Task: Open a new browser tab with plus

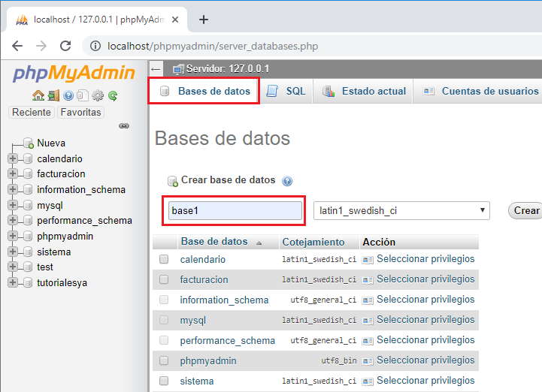Action: click(x=204, y=20)
